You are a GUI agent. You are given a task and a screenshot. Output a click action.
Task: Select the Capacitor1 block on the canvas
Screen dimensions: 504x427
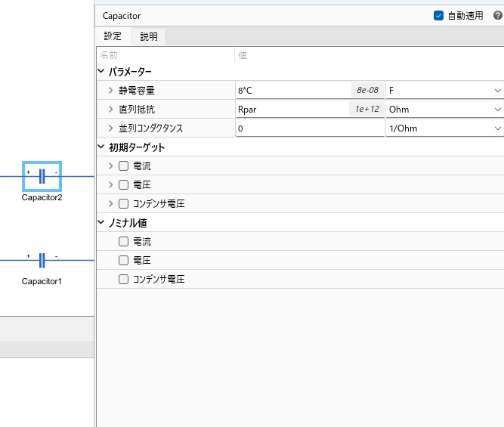tap(42, 260)
